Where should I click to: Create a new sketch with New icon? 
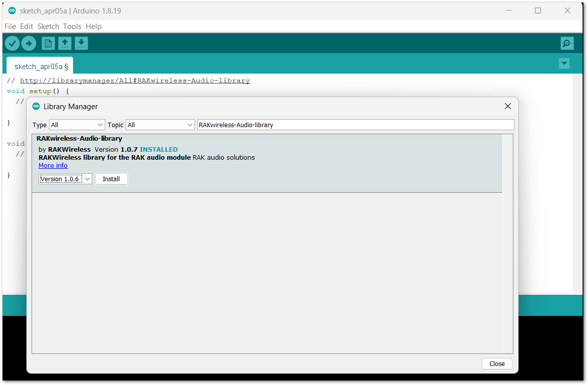click(48, 44)
